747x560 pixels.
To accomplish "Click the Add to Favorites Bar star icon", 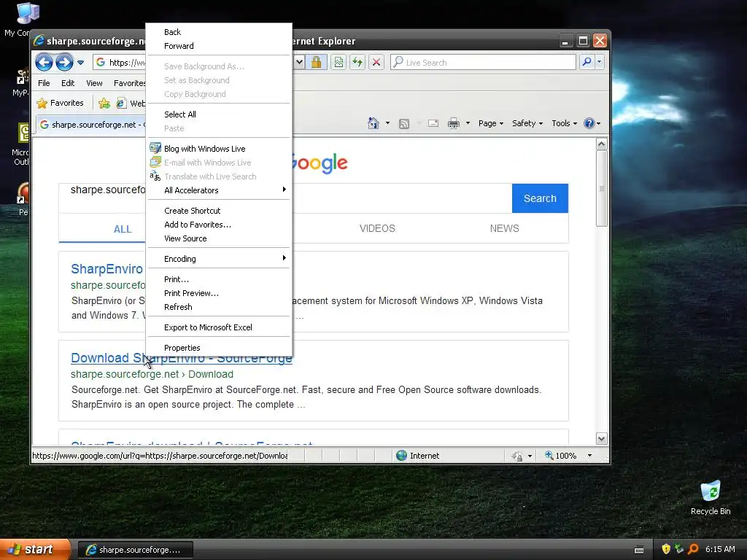I will tap(104, 103).
